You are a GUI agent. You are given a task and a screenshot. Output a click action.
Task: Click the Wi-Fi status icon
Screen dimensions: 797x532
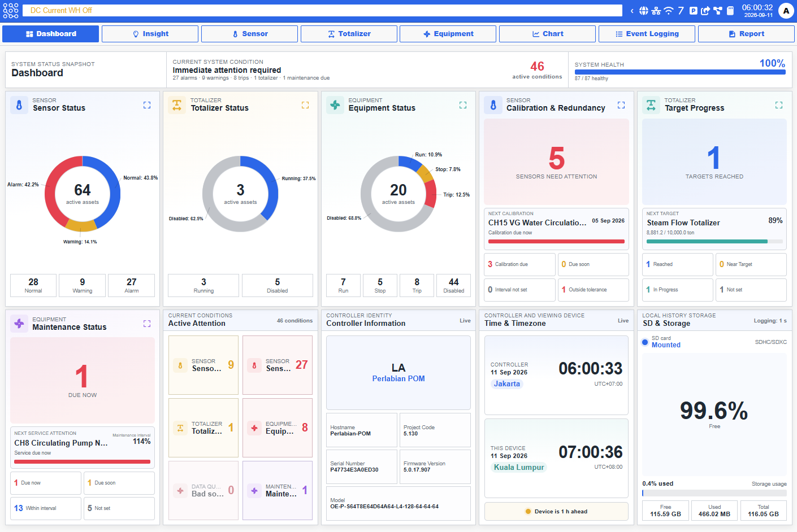pos(669,11)
